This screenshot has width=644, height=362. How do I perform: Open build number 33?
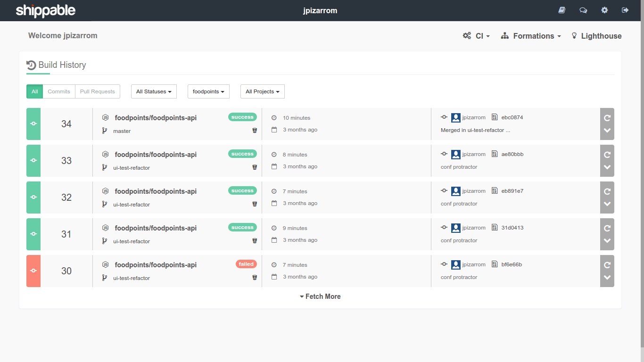[x=66, y=161]
